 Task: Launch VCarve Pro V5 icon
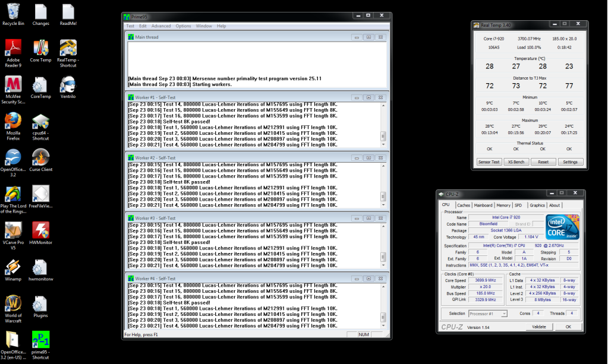[x=13, y=236]
